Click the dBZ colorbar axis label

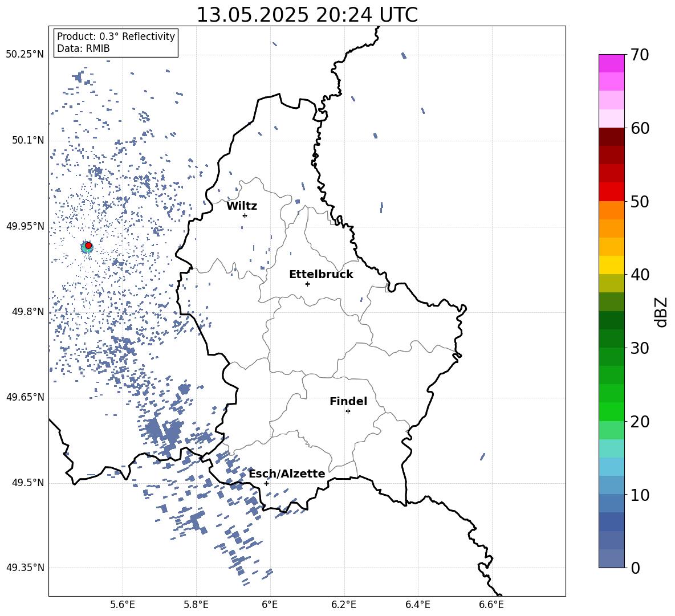(x=662, y=312)
